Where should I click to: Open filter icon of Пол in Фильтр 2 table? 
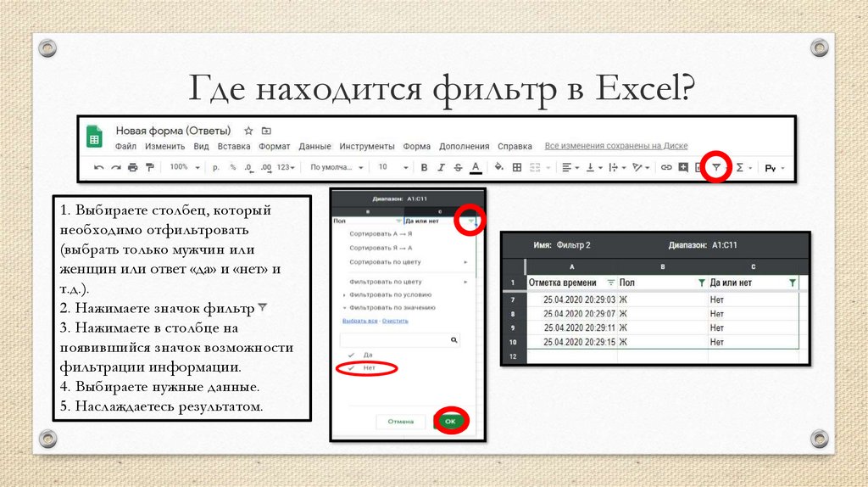tap(701, 283)
